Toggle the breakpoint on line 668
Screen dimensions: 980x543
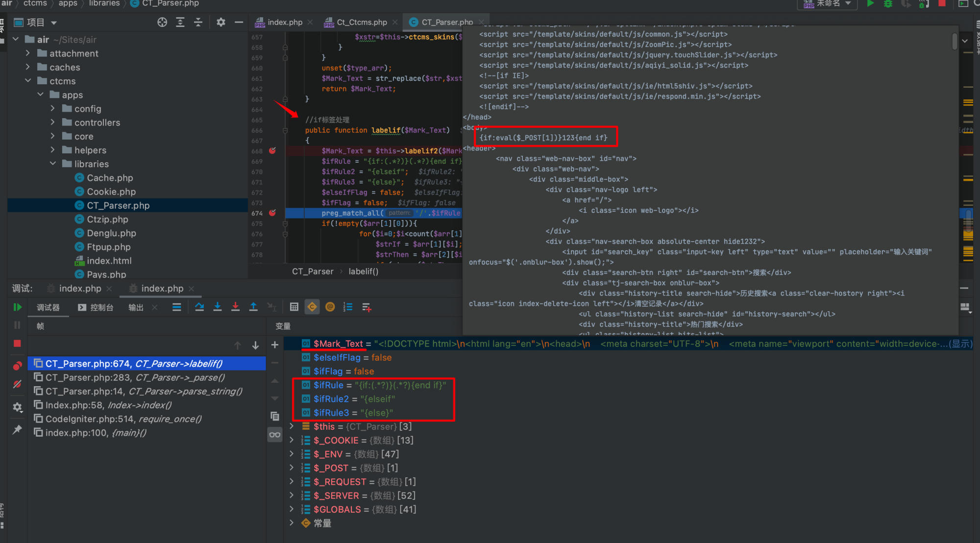pos(272,151)
